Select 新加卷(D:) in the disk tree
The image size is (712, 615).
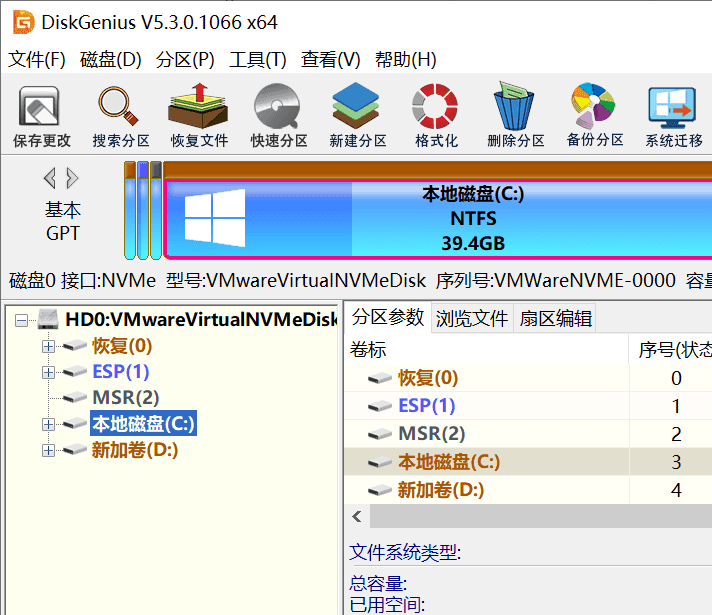pyautogui.click(x=135, y=450)
